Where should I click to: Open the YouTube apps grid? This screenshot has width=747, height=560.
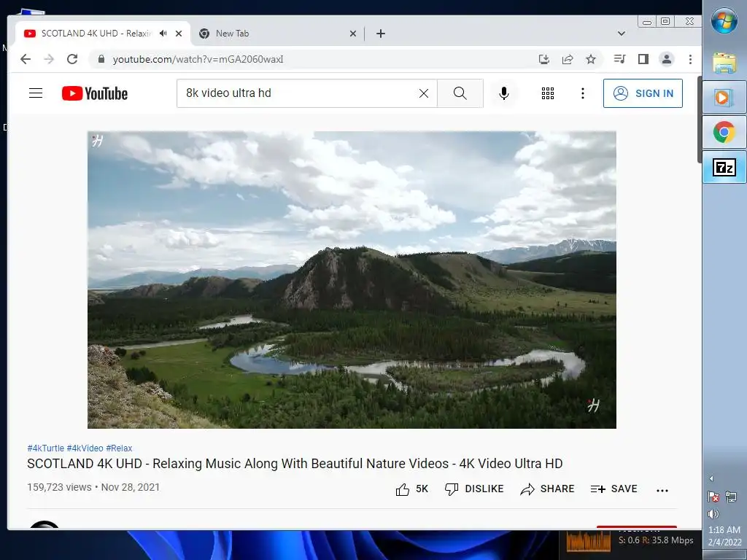tap(548, 93)
